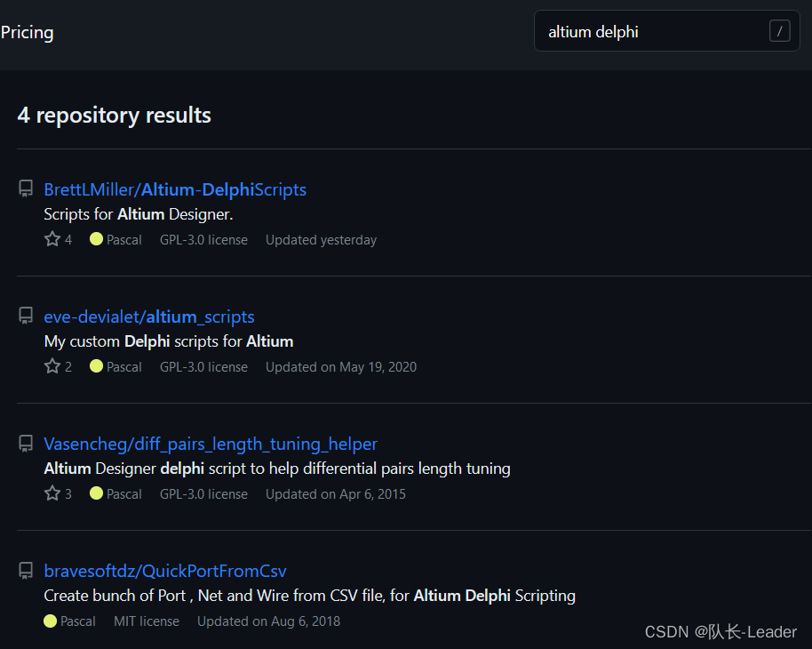Click the star icon showing 2 stars
This screenshot has width=812, height=649.
52,366
